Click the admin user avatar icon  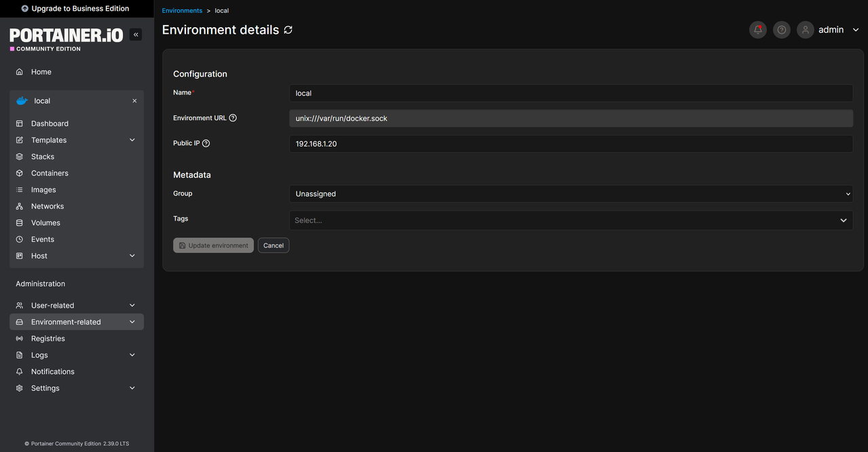tap(806, 30)
